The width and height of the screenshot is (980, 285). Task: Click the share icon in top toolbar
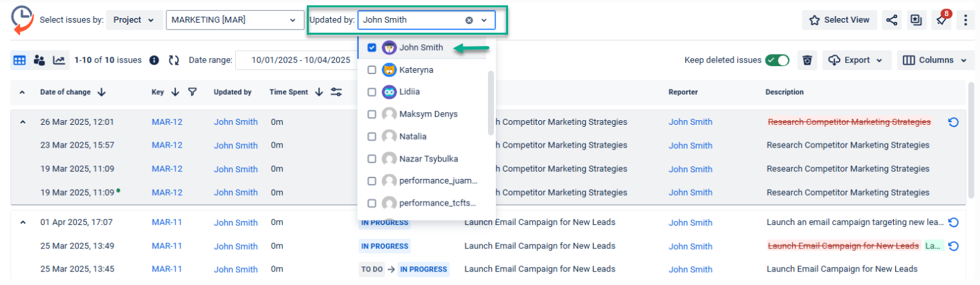[x=891, y=20]
